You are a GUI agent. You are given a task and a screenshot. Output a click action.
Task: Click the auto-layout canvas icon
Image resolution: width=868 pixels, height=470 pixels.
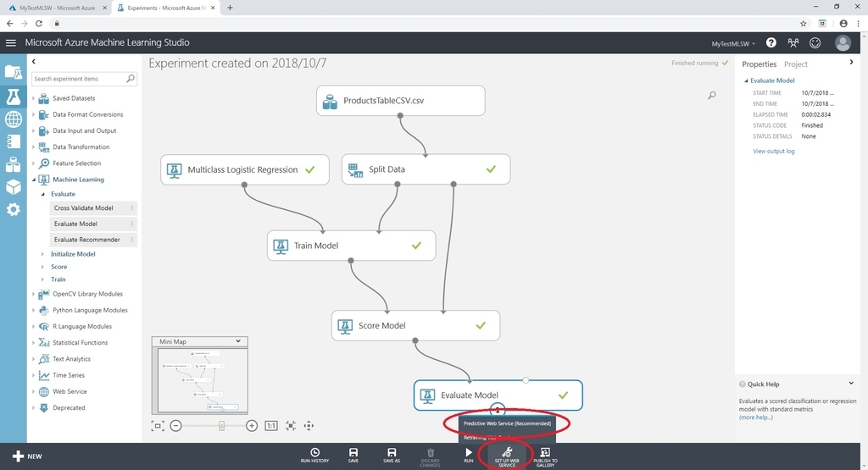click(291, 426)
